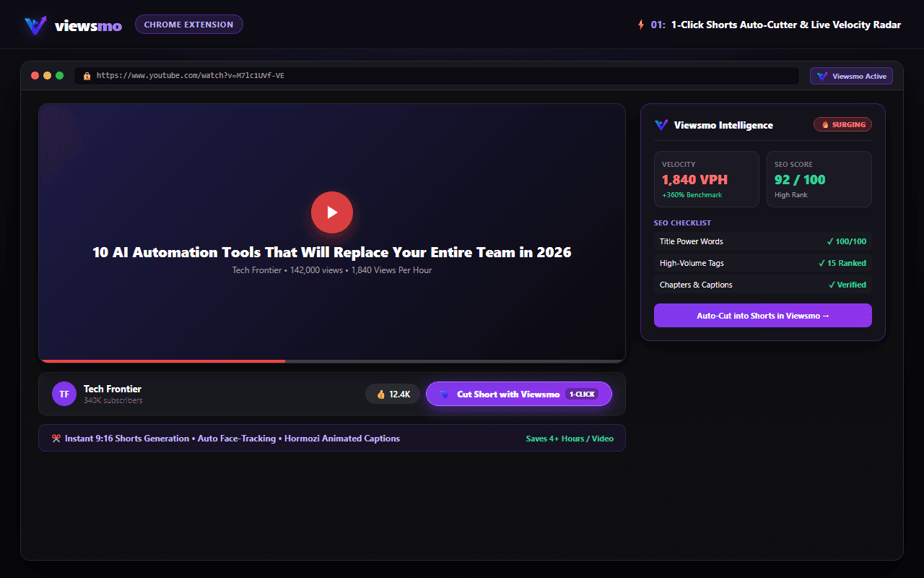Click the +360% Benchmark text
Viewport: 924px width, 578px height.
click(x=692, y=195)
